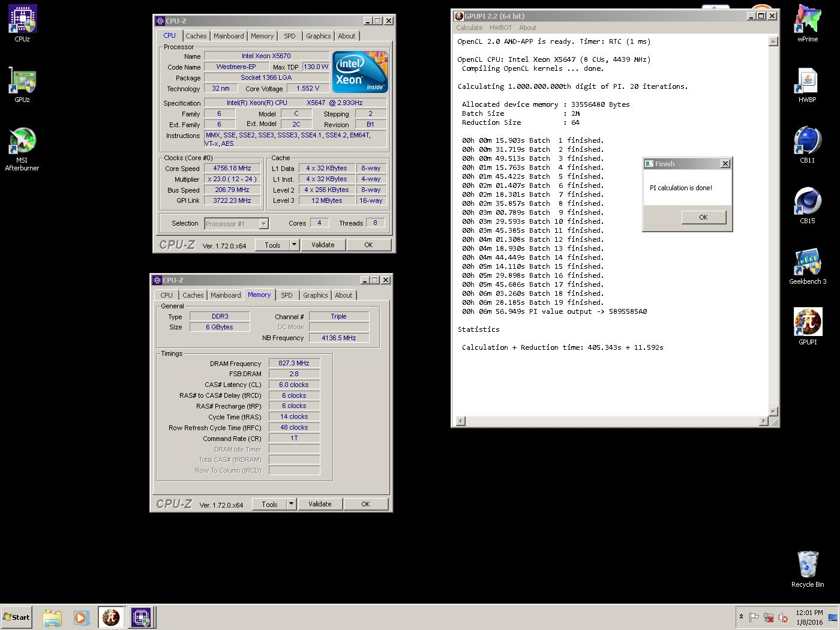Screen dimensions: 840x630
Task: Click OK in lower CPU-Z memory window
Action: click(x=365, y=504)
